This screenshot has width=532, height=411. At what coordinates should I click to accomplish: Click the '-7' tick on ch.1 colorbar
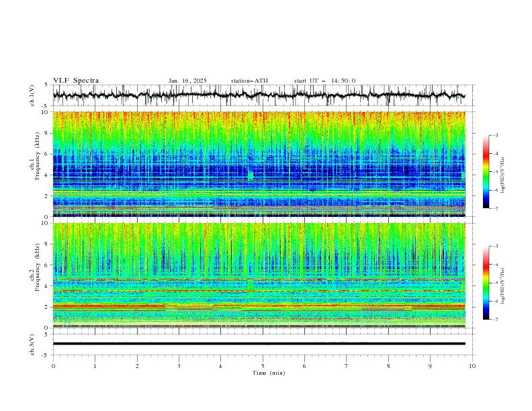(x=495, y=209)
